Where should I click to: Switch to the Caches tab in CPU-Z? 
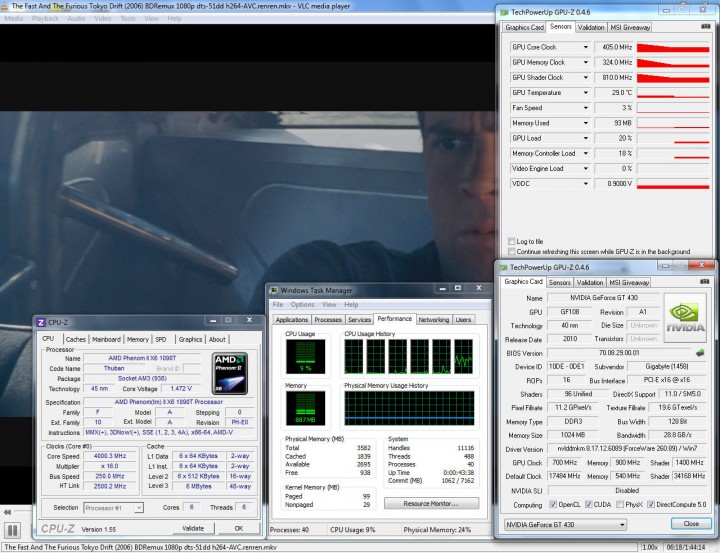(x=75, y=339)
